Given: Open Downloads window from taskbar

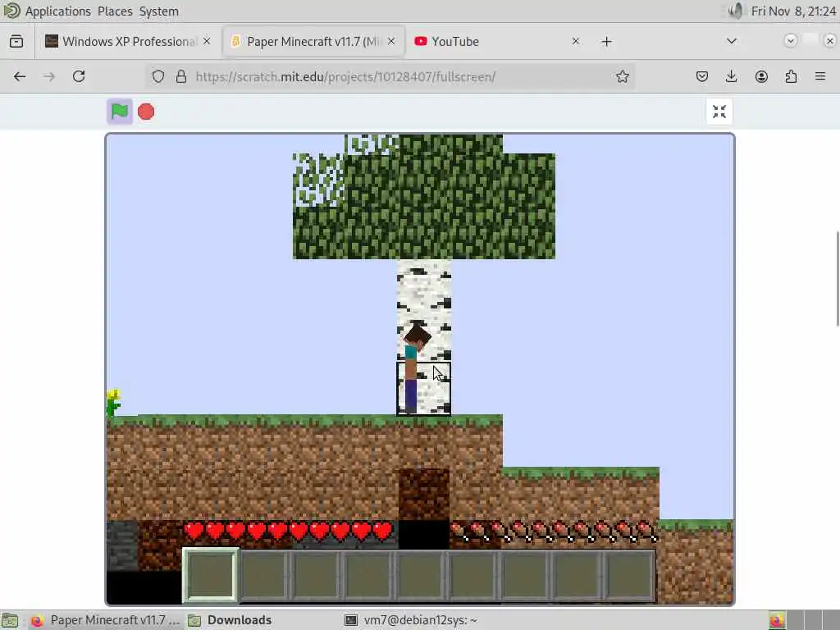Looking at the screenshot, I should coord(231,620).
